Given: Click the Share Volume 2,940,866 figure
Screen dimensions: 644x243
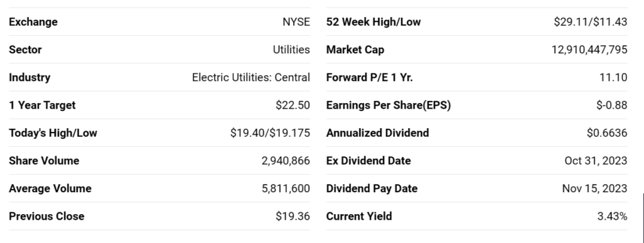Looking at the screenshot, I should (286, 161).
